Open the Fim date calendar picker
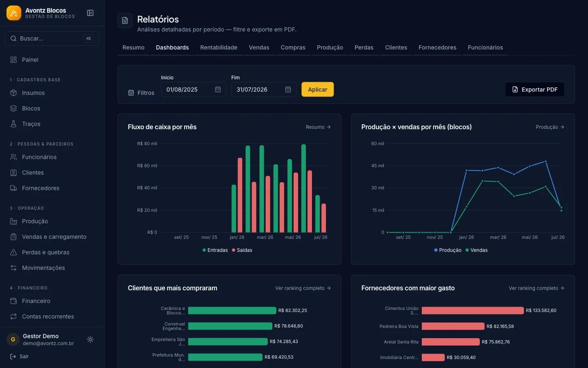This screenshot has width=588, height=368. point(288,90)
